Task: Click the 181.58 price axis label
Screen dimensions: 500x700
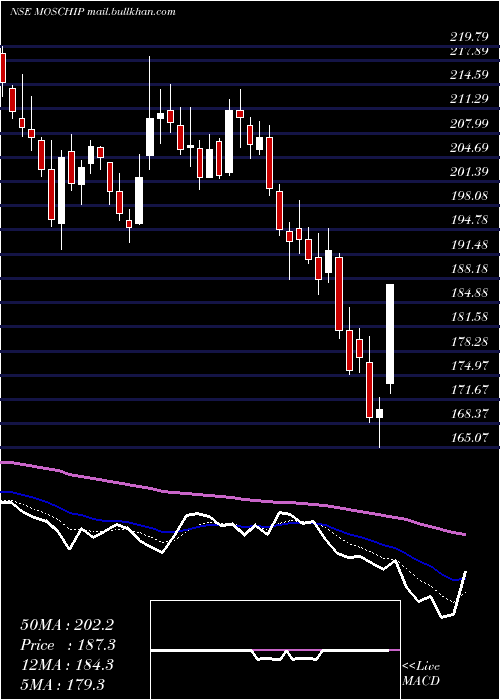Action: point(469,317)
